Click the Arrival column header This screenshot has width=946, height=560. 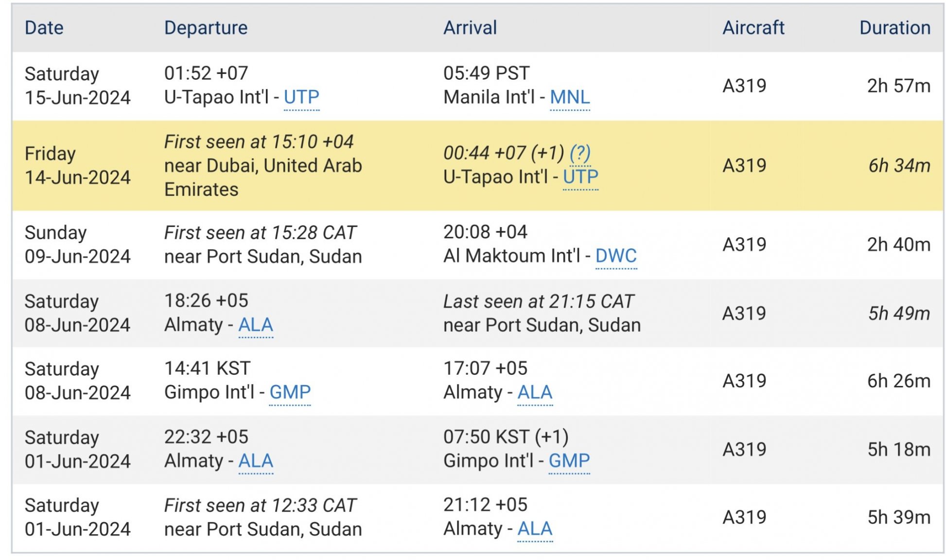point(470,28)
